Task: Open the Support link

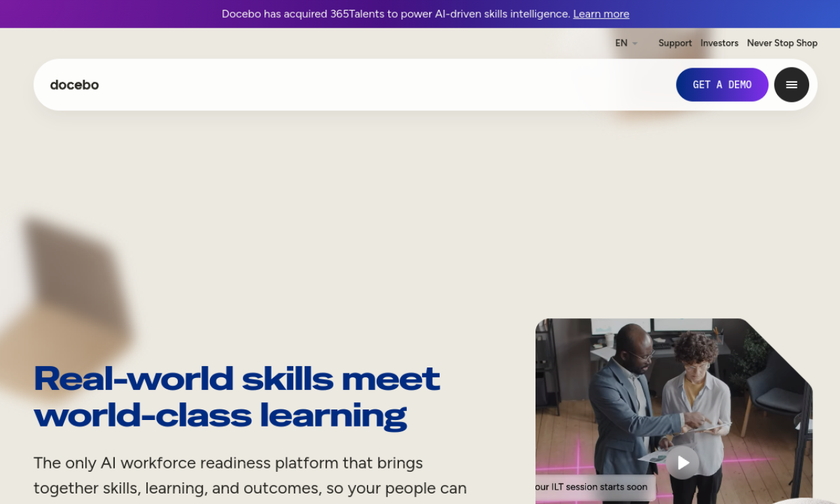Action: click(x=675, y=43)
